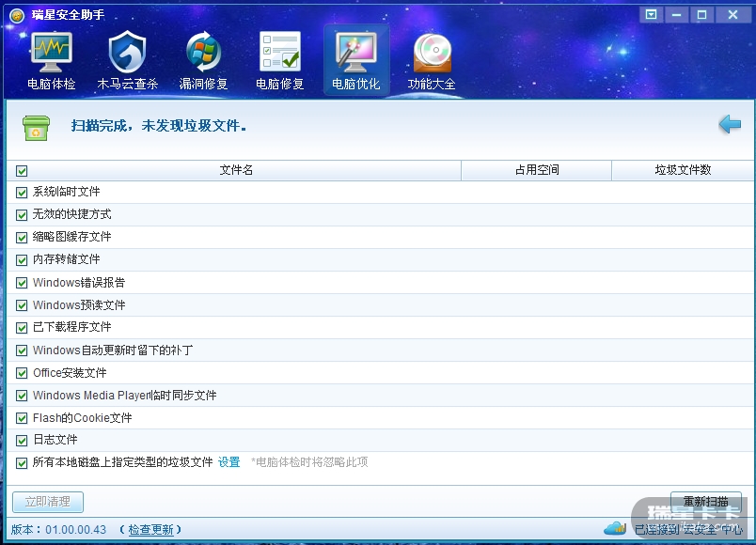Click the 立即清理 clean now button
This screenshot has height=545, width=756.
pos(47,502)
